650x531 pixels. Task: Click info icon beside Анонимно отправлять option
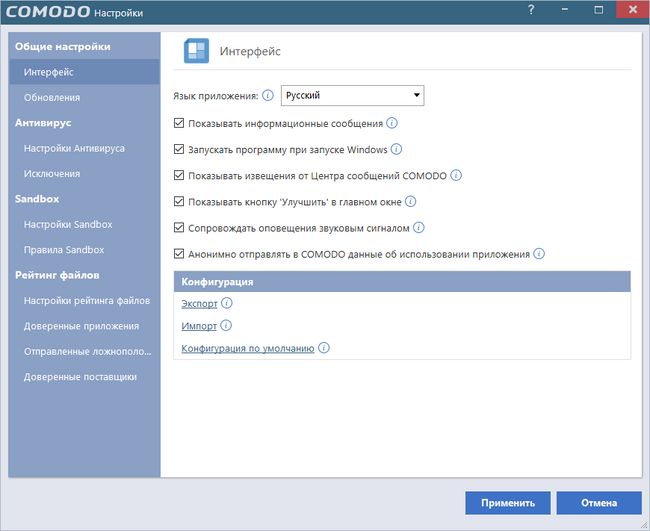(x=539, y=254)
